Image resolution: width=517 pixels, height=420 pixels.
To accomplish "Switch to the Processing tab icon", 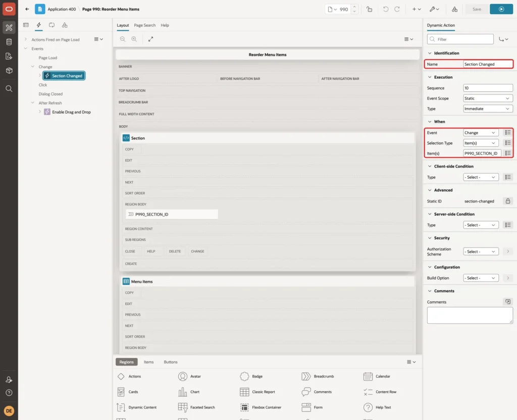I will [x=52, y=25].
